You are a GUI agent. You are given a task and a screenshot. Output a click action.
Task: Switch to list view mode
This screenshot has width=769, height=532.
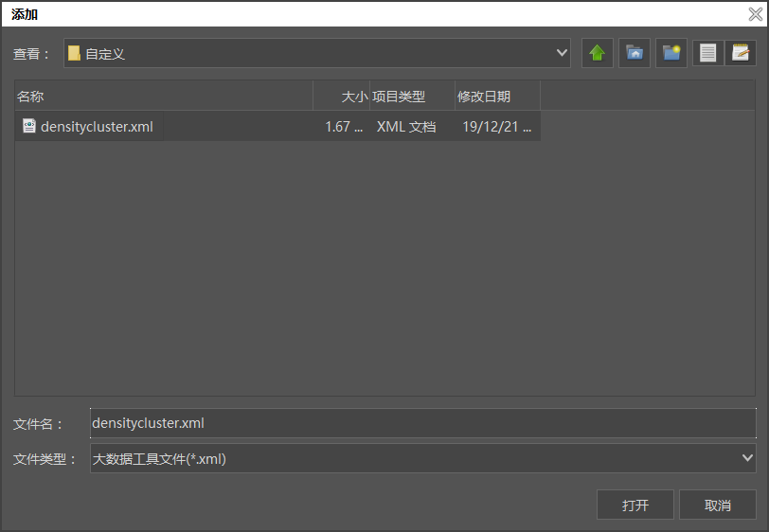tap(707, 53)
